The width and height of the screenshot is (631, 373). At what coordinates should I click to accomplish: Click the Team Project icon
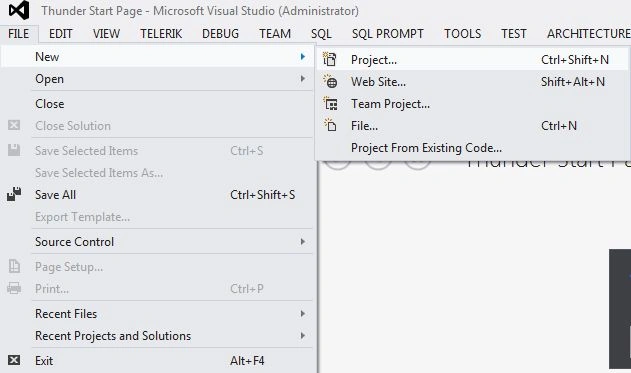click(331, 103)
